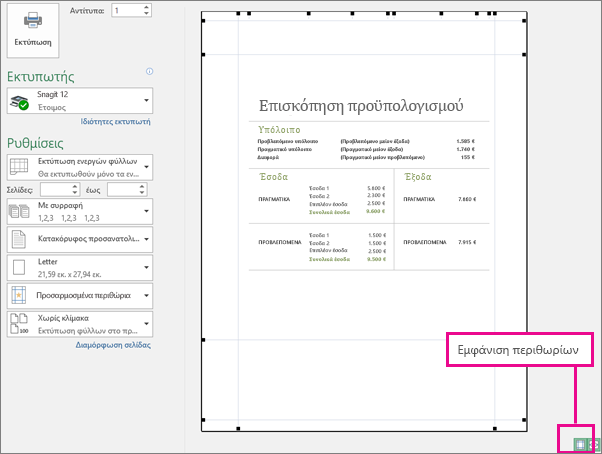Click the Χωρίς κλίμακα scaling icon
Screen dimensions: 602x454
coord(19,324)
